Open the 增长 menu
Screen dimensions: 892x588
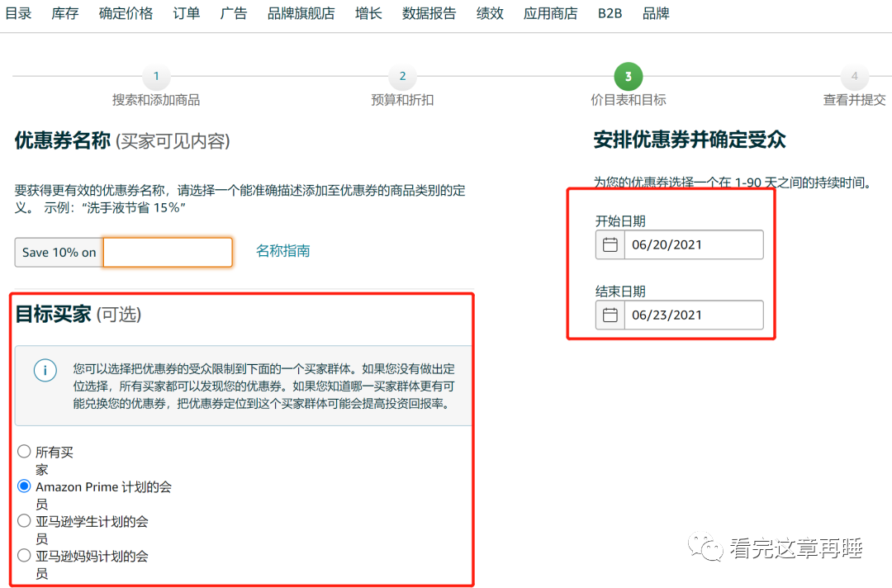click(368, 13)
